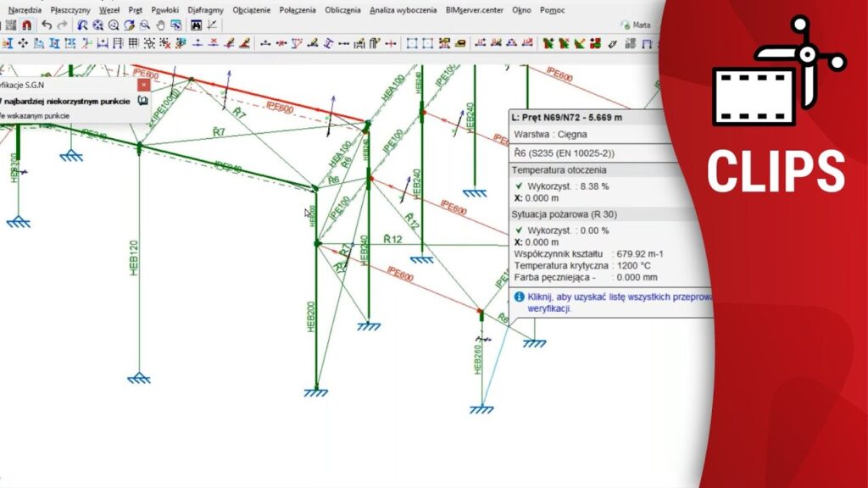Viewport: 868px width, 488px height.
Task: Open the Pomoc menu
Action: point(552,10)
